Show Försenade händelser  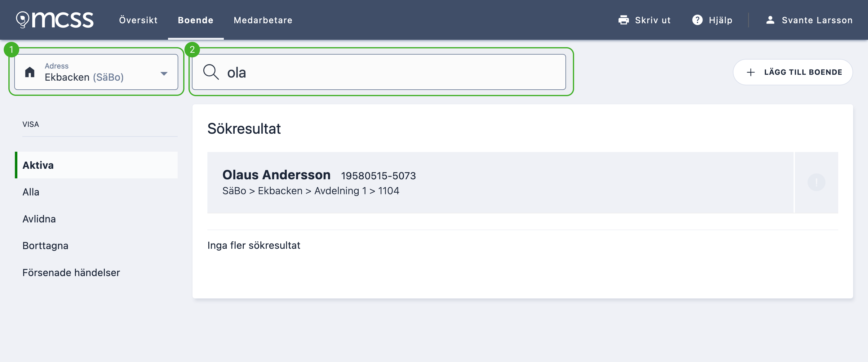[71, 273]
